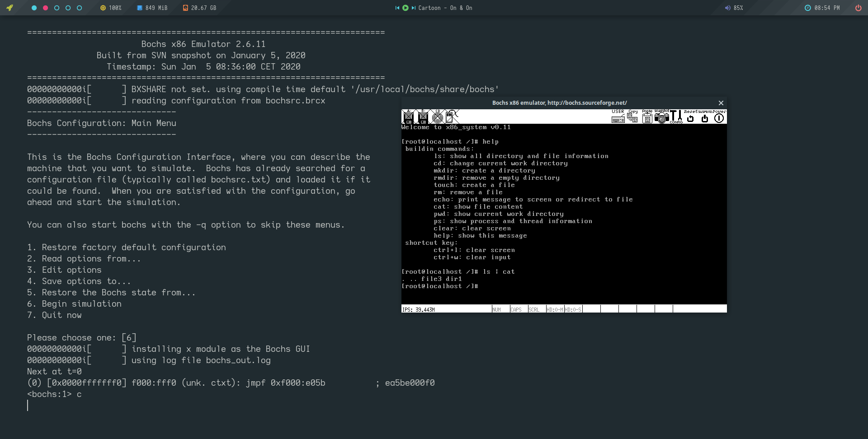868x439 pixels.
Task: Click 'ls | cat' command in emulated screen
Action: coord(499,271)
